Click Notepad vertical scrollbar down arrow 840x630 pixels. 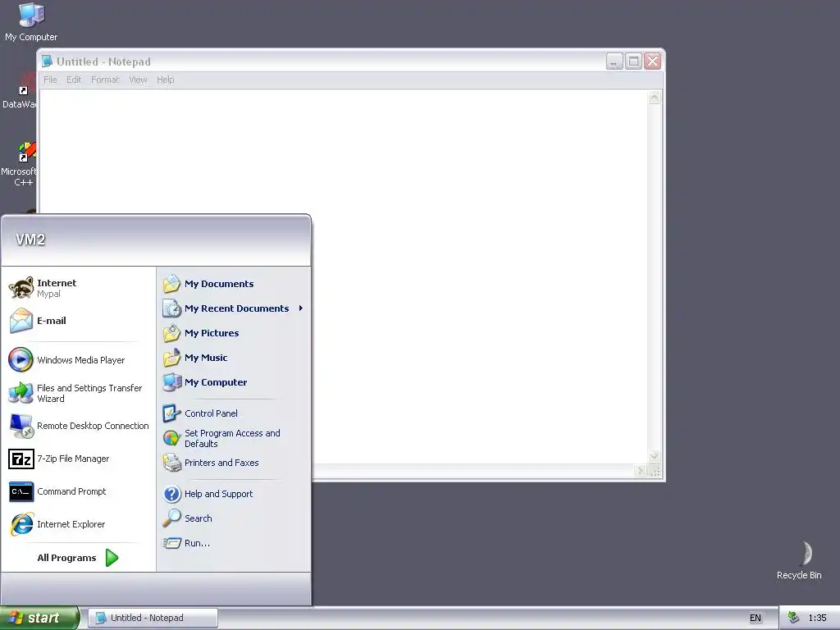[x=654, y=456]
